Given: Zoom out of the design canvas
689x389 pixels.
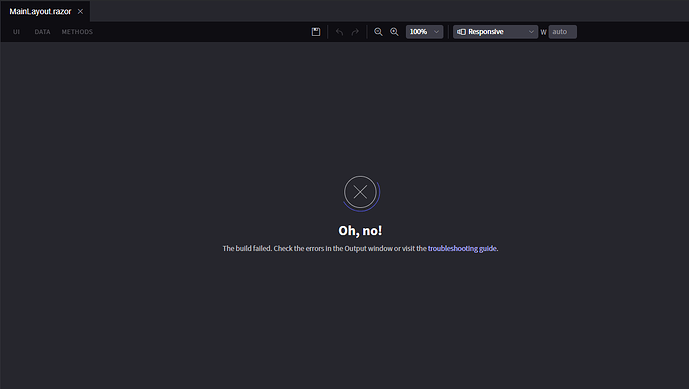Looking at the screenshot, I should 378,32.
